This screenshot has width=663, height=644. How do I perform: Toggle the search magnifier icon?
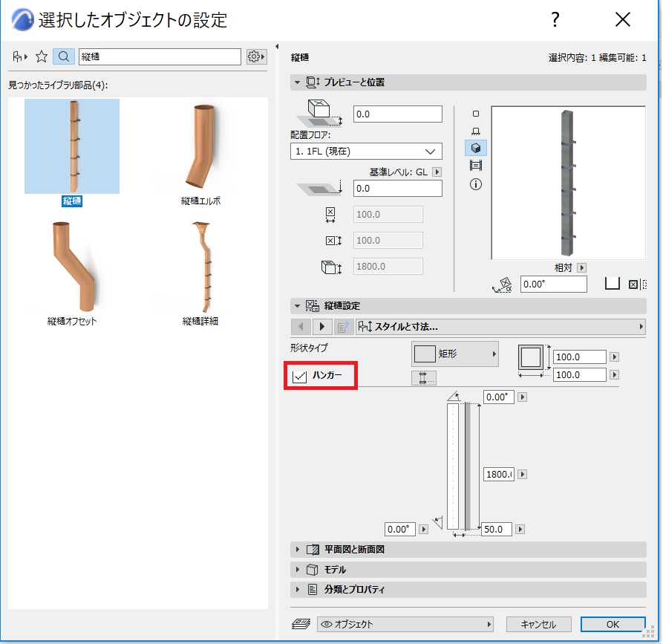(x=64, y=56)
